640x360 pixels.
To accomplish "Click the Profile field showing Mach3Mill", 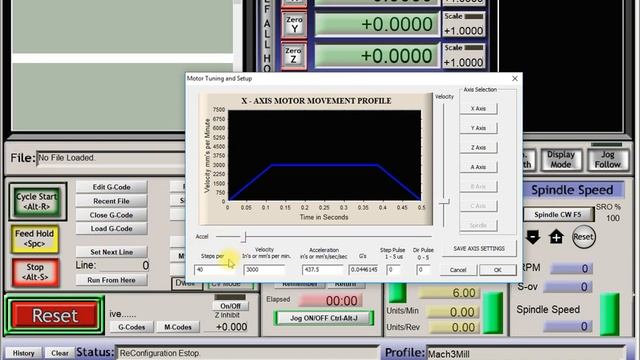I will click(x=526, y=353).
